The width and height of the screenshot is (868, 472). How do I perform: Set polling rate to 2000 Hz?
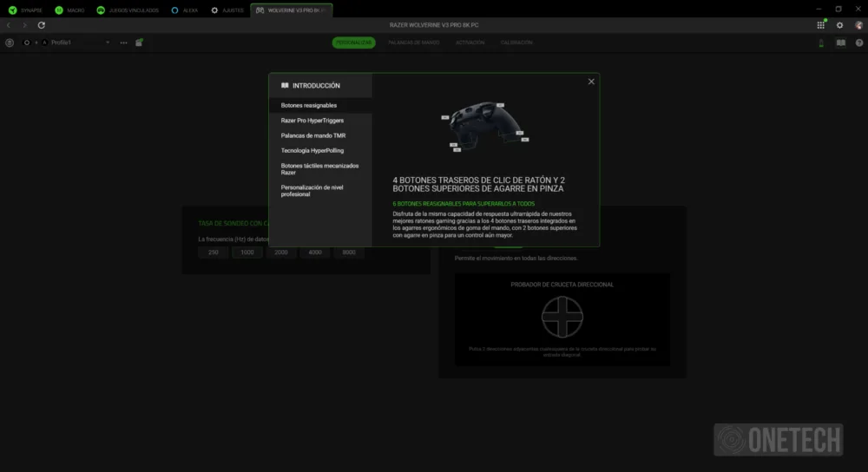click(280, 252)
